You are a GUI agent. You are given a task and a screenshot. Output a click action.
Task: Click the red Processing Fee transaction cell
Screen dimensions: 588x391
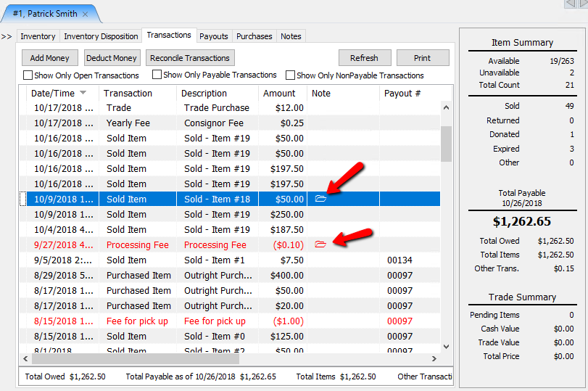coord(137,244)
